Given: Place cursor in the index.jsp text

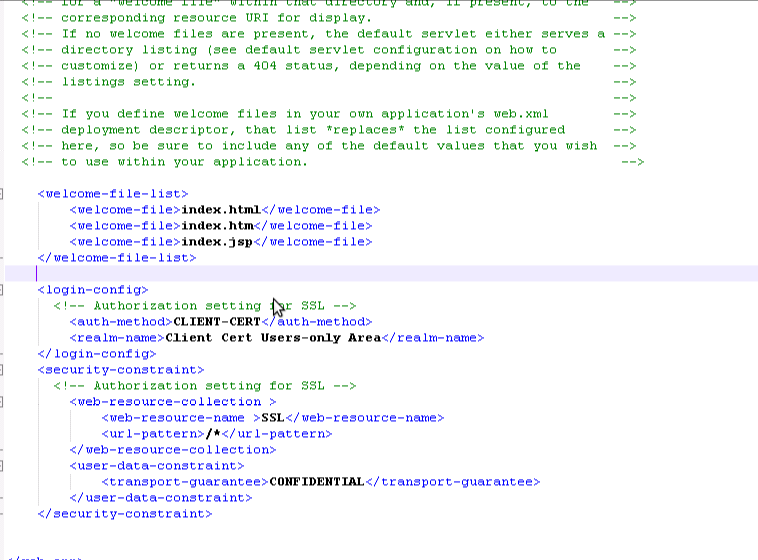Looking at the screenshot, I should pos(216,242).
